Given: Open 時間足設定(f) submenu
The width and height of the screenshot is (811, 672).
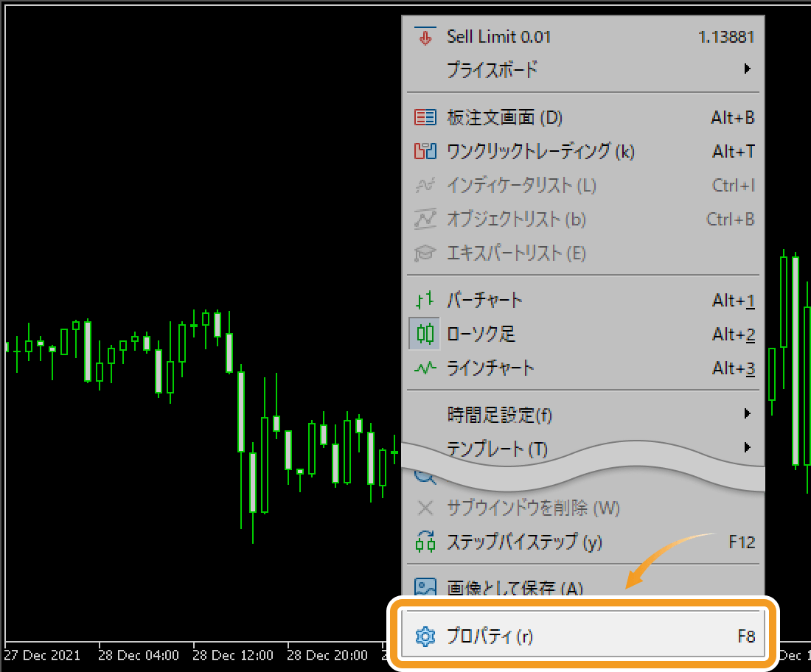Looking at the screenshot, I should [583, 414].
